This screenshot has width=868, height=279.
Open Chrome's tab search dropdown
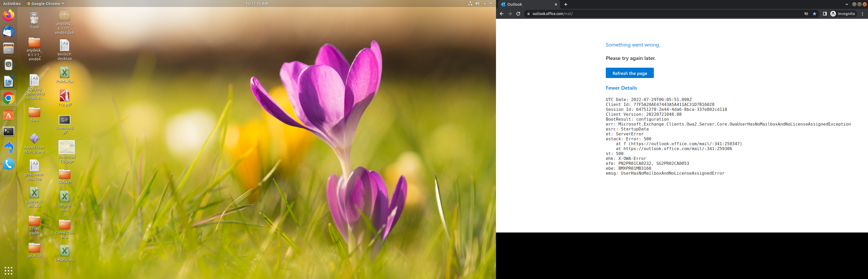point(847,4)
